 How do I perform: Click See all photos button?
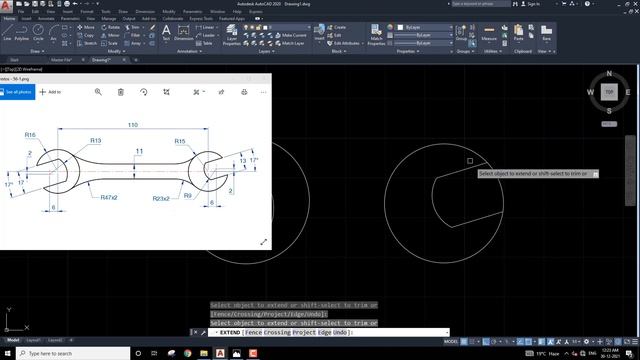[18, 92]
